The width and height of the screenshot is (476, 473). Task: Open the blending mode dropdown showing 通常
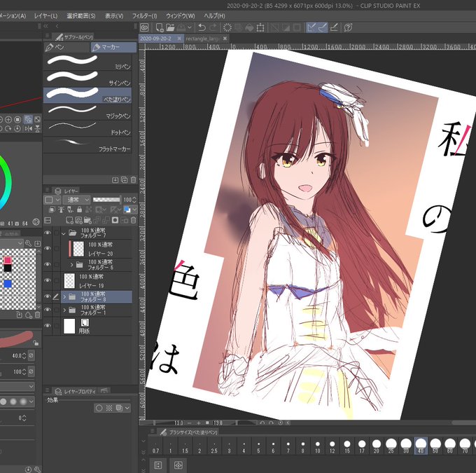coord(76,200)
